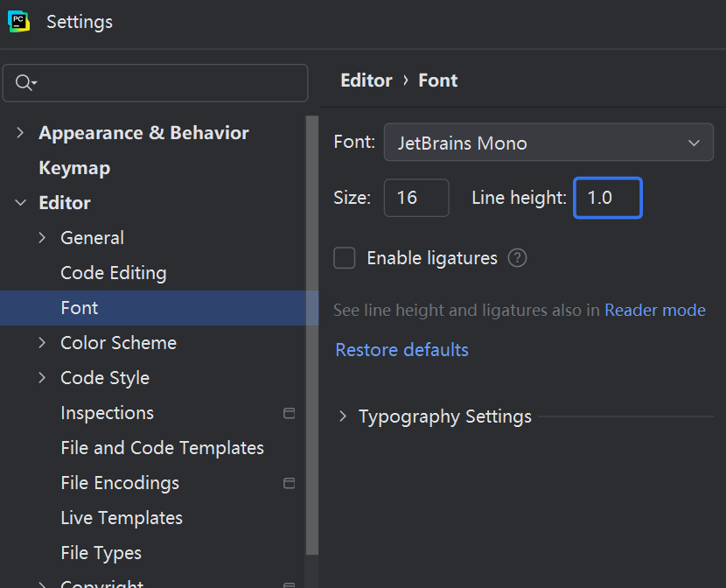The image size is (726, 588).
Task: Open the Font dropdown
Action: pyautogui.click(x=548, y=143)
